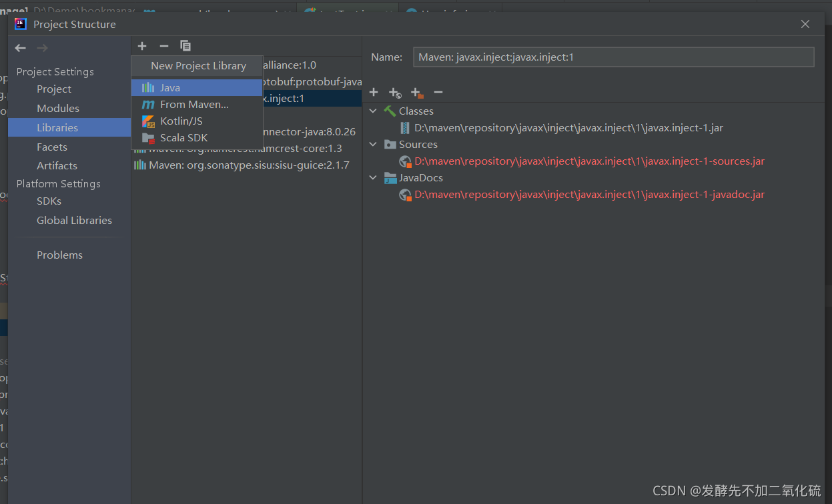
Task: Open the SDKs platform settings
Action: [49, 201]
